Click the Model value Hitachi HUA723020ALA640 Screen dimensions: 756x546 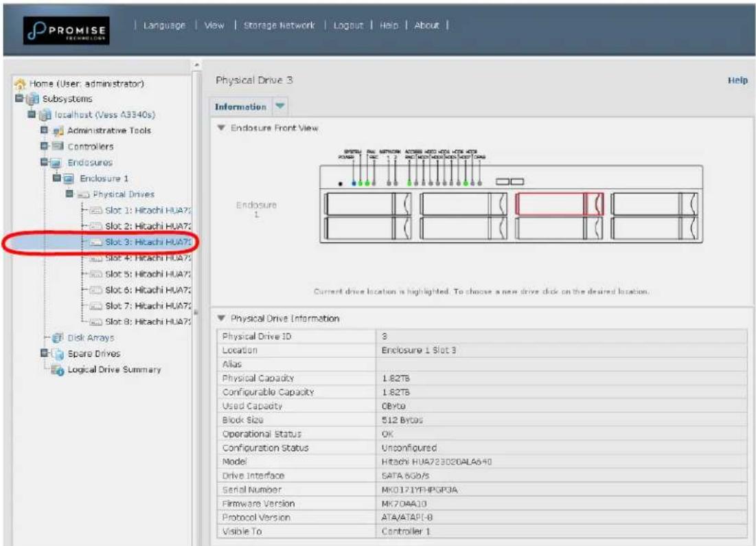point(436,462)
